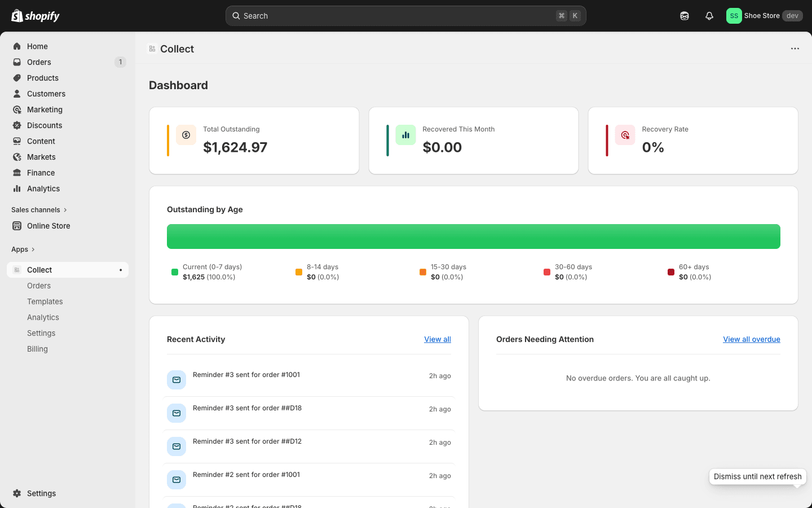
Task: Open Discounts from the sidebar
Action: 45,125
